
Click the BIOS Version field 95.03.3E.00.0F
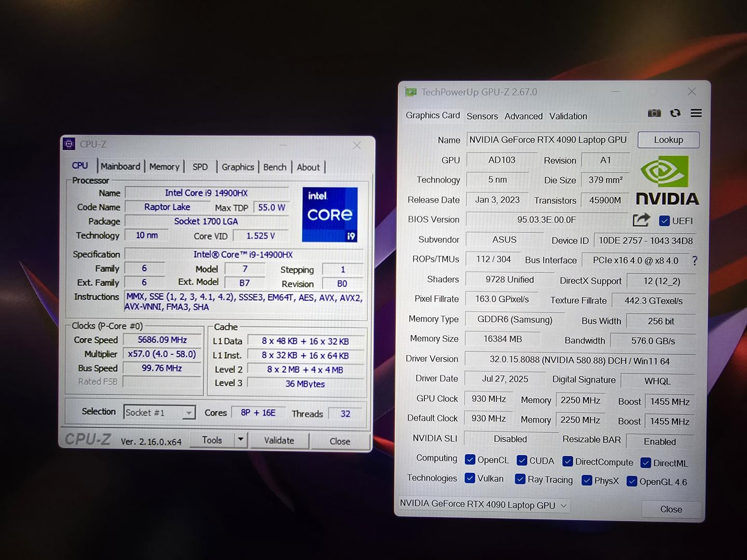(546, 219)
